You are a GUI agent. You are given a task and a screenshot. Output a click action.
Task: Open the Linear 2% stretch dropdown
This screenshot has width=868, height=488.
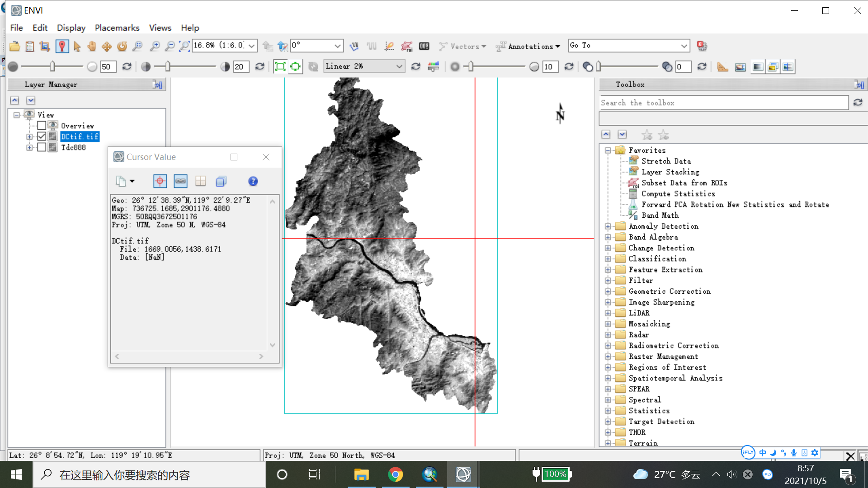pyautogui.click(x=399, y=66)
